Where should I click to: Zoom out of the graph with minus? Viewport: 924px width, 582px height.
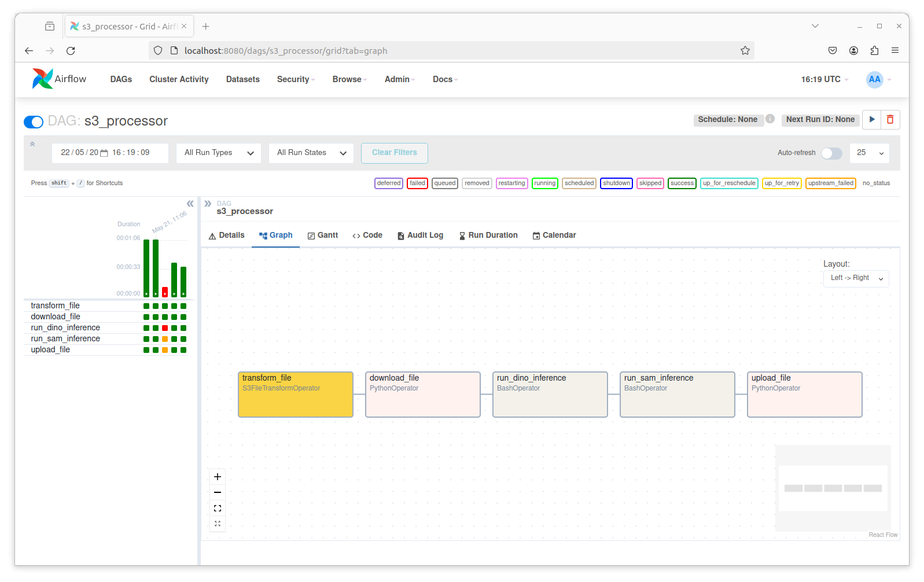(x=218, y=492)
